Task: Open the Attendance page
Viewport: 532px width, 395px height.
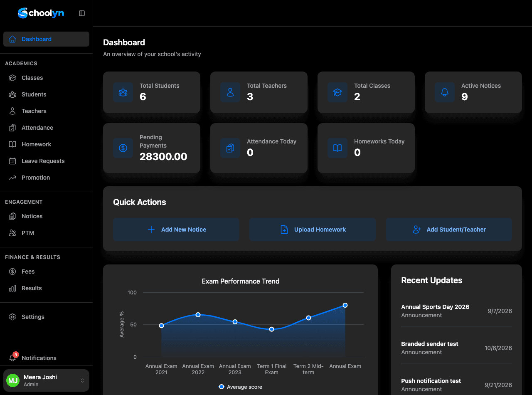Action: (x=46, y=128)
